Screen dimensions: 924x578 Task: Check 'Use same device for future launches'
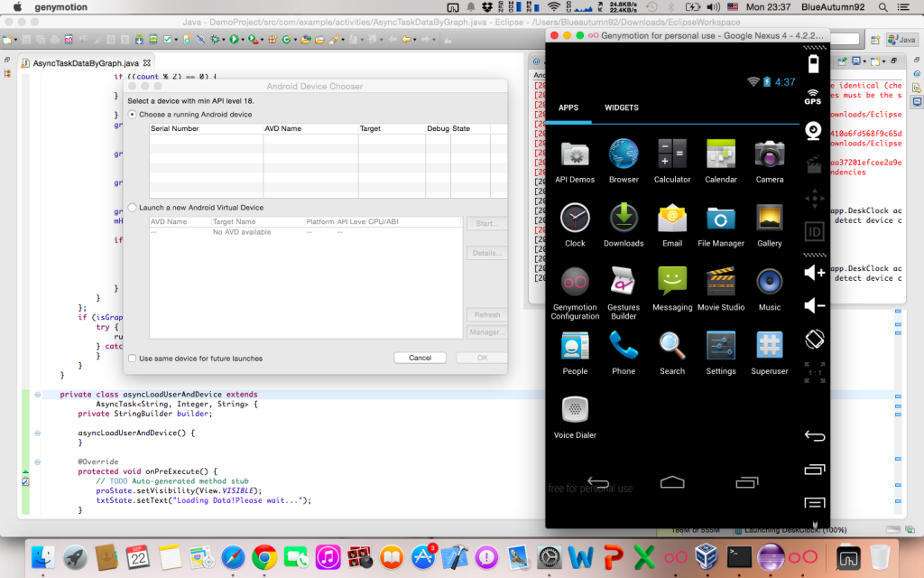coord(133,359)
